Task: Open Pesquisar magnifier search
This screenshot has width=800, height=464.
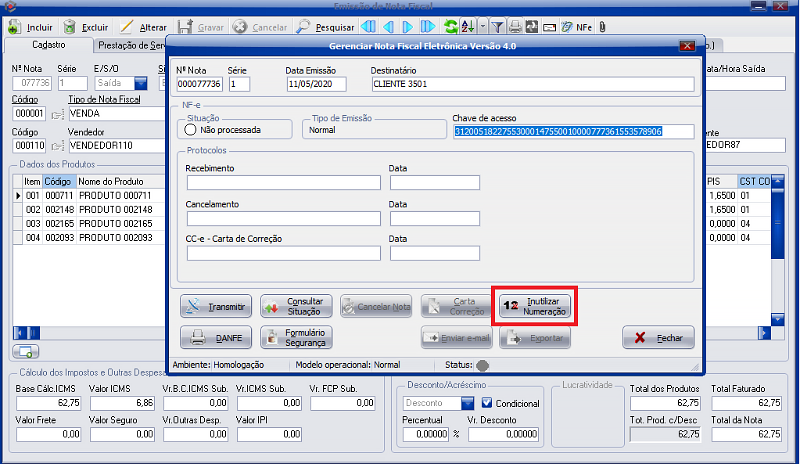Action: (x=302, y=27)
